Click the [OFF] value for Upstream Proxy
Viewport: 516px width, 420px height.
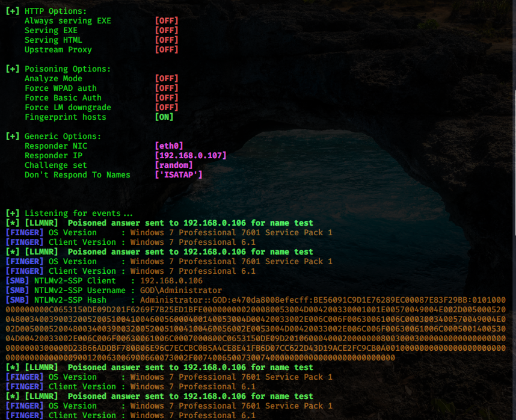pos(167,50)
